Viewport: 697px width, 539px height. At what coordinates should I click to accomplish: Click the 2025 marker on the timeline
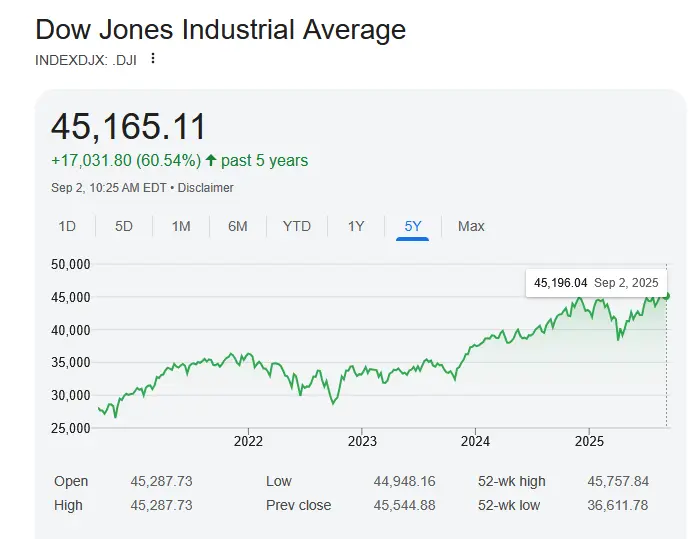coord(590,441)
